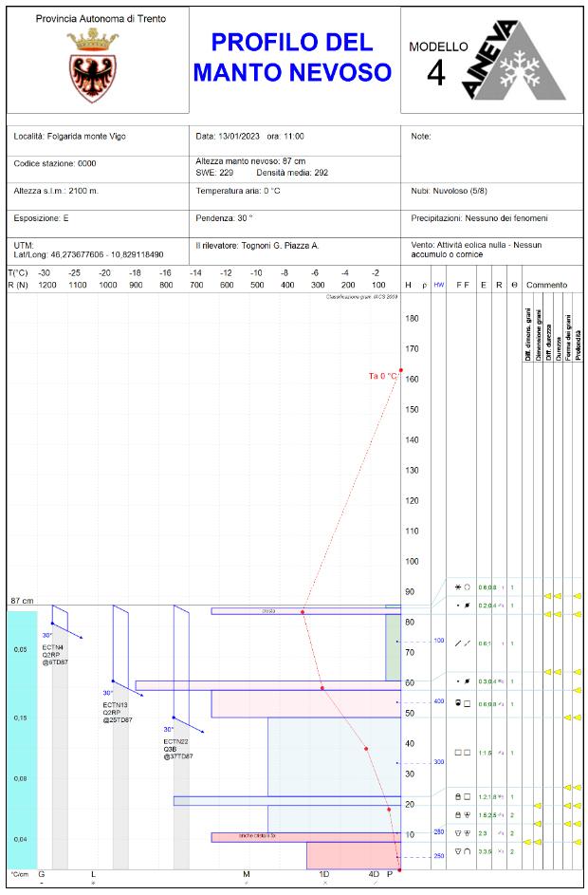Click Altezza manto nevoso 87 cm text
Screen dimensions: 588x895
(251, 161)
